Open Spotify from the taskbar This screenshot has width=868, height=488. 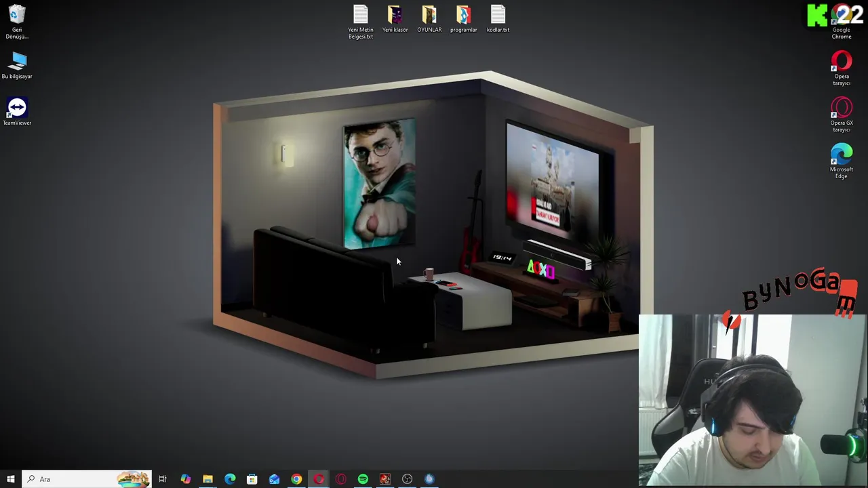pos(363,479)
